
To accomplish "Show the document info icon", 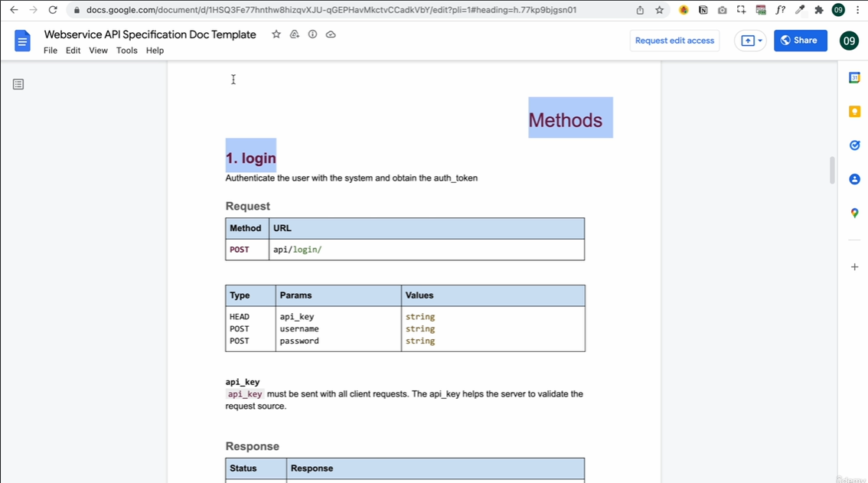I will 313,34.
